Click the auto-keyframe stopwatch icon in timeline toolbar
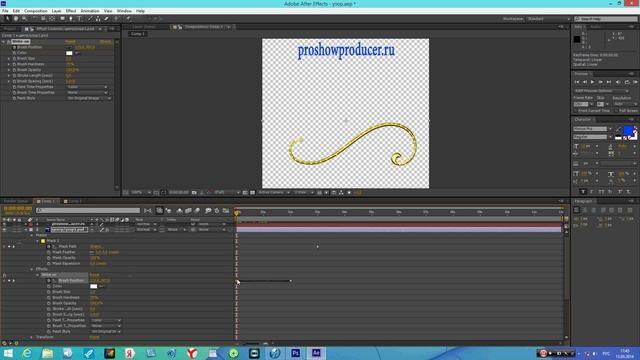This screenshot has height=360, width=640. [x=217, y=211]
